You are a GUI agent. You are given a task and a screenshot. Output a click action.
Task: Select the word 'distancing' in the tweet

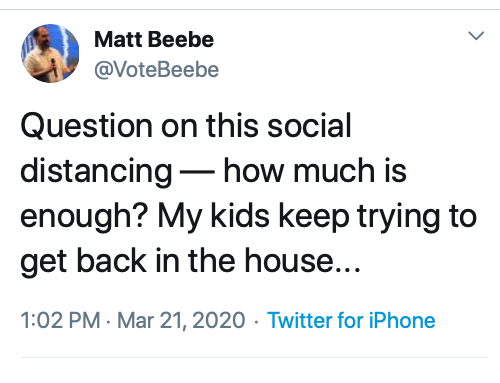96,171
